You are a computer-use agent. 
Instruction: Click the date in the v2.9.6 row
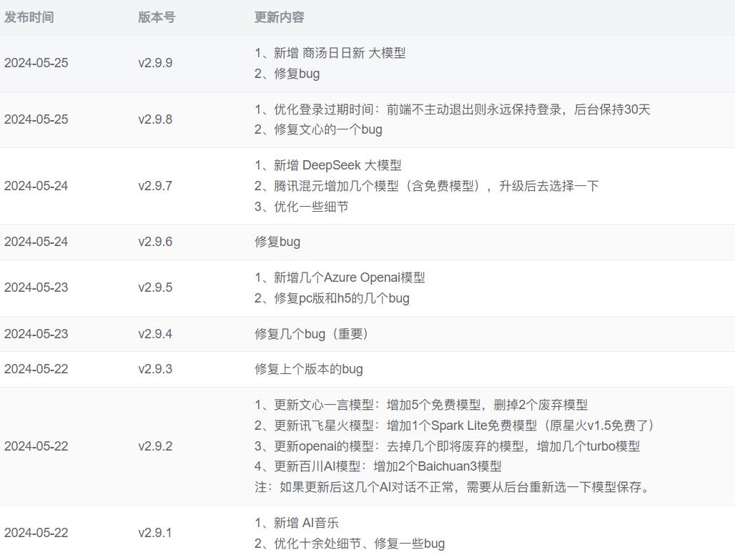click(x=36, y=242)
